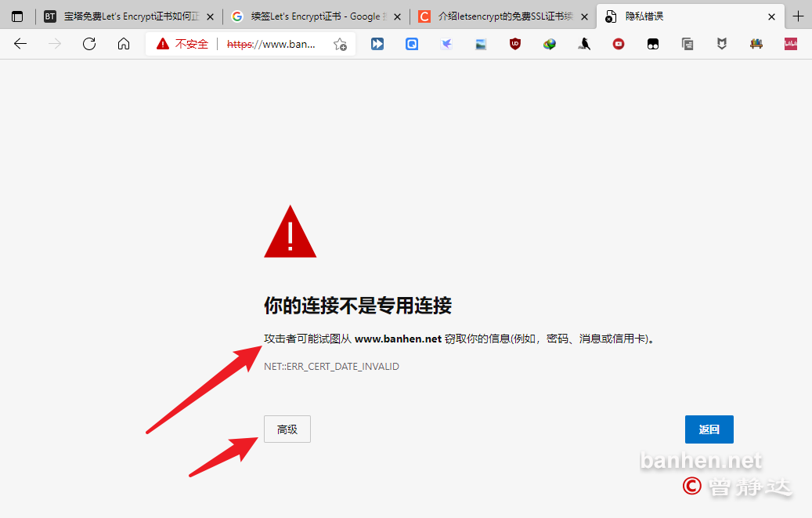812x518 pixels.
Task: Open the uBlock Origin shield extension
Action: [515, 44]
